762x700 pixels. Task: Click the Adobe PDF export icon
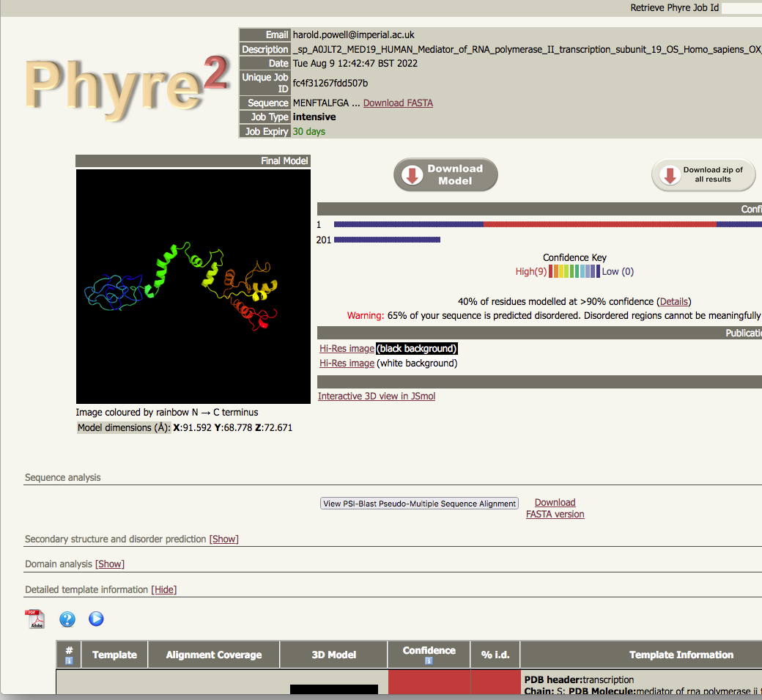click(x=34, y=619)
